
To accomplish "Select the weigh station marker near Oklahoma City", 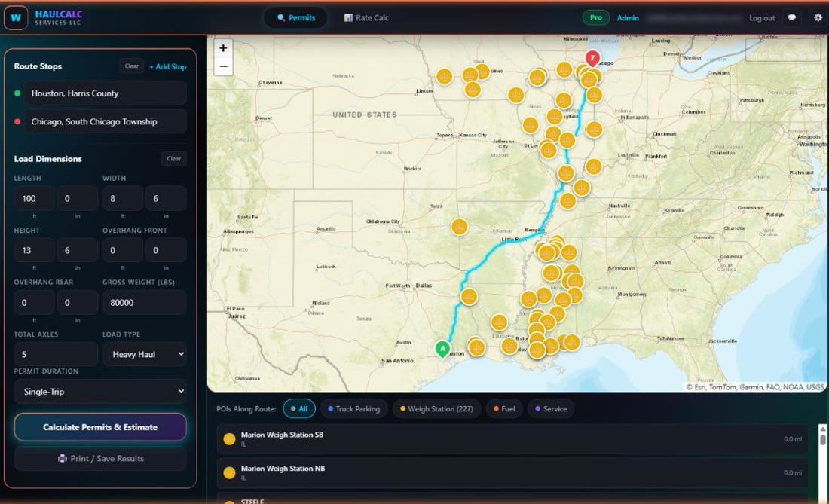I will [x=459, y=228].
